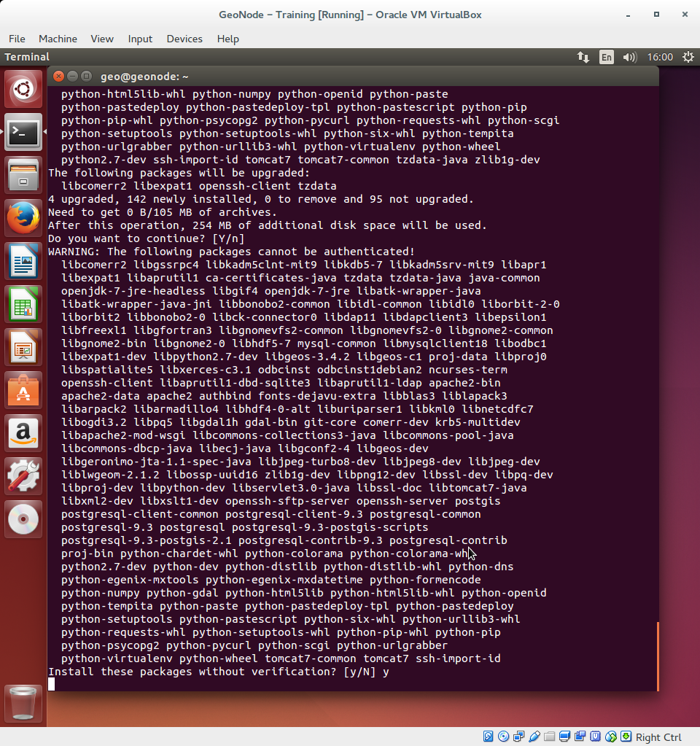Open the Machine menu

58,39
